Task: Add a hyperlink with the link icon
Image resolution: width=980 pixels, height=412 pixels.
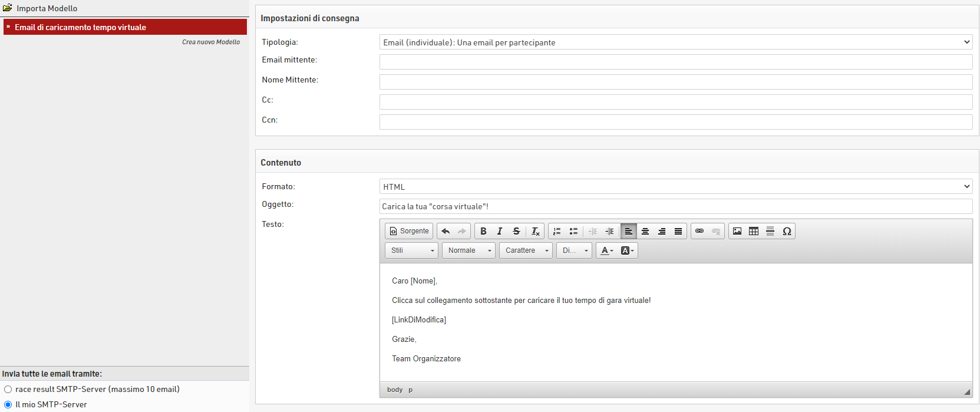Action: click(699, 231)
